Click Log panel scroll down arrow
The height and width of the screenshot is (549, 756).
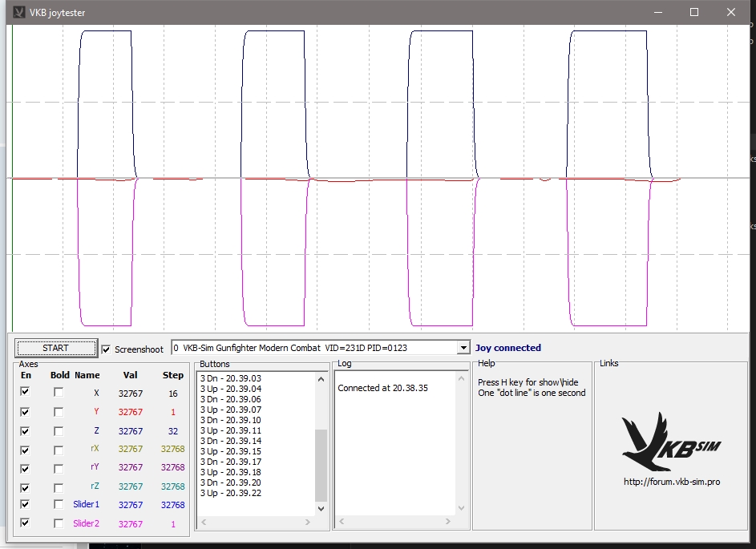462,508
